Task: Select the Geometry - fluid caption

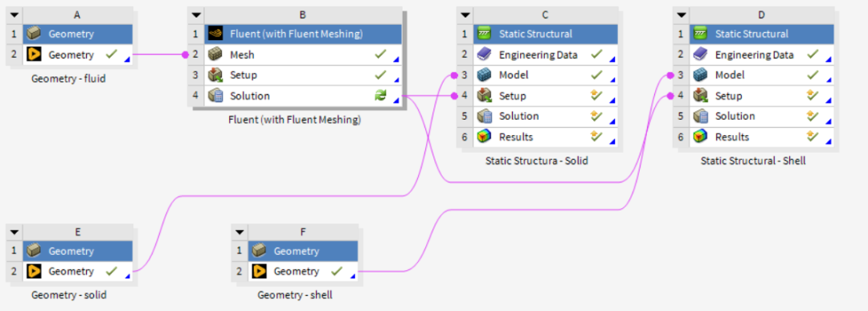Action: (x=68, y=79)
